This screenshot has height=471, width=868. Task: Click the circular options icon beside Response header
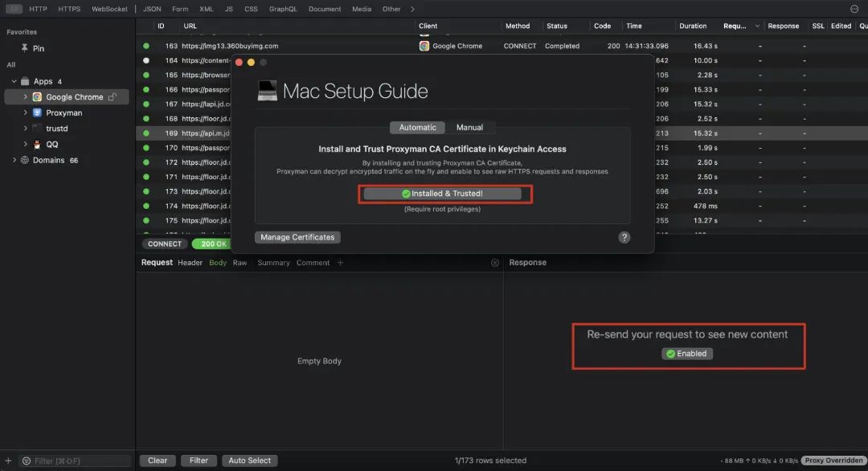tap(495, 263)
